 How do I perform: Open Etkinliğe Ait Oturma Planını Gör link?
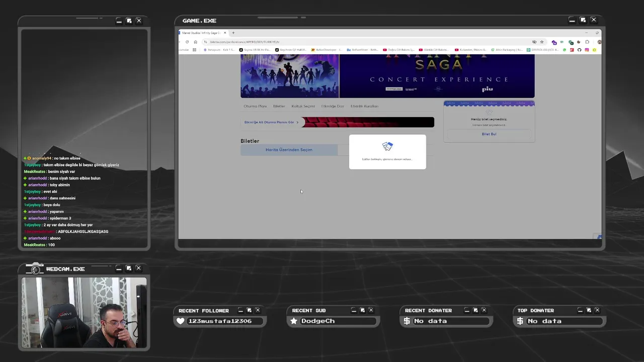point(271,122)
